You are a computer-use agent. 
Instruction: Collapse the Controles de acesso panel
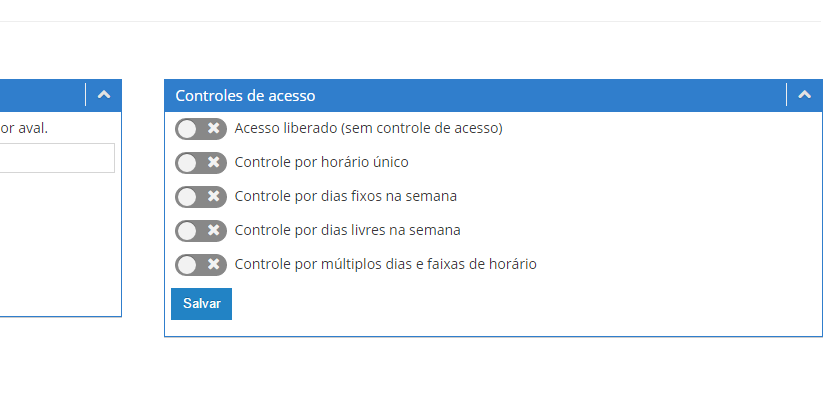[804, 95]
